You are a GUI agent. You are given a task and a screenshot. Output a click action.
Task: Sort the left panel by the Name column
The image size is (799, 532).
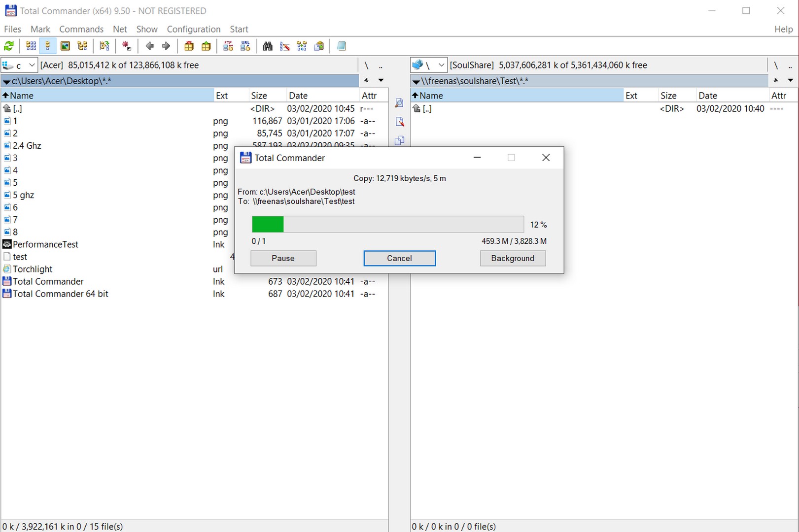pos(106,96)
